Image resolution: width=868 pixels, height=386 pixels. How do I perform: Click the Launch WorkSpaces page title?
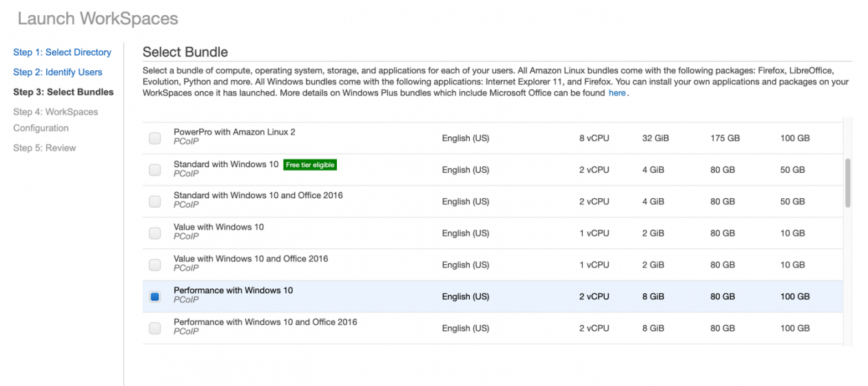(x=98, y=19)
